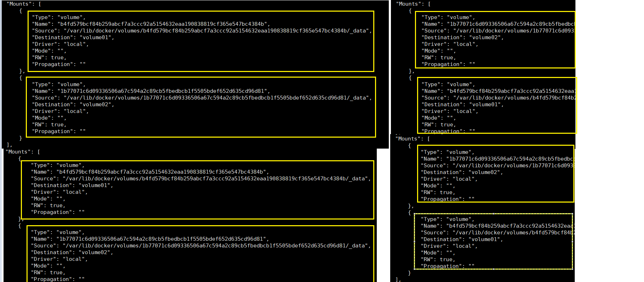
Task: Select the b4fd579bcf84b259 Name line in lower-right terminal
Action: (x=497, y=226)
